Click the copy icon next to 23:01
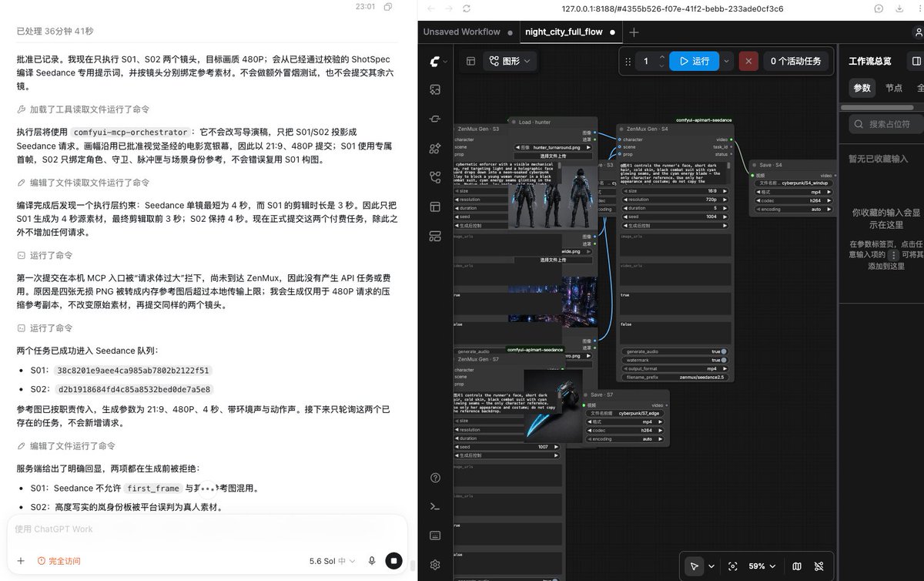Image resolution: width=924 pixels, height=581 pixels. [x=388, y=6]
